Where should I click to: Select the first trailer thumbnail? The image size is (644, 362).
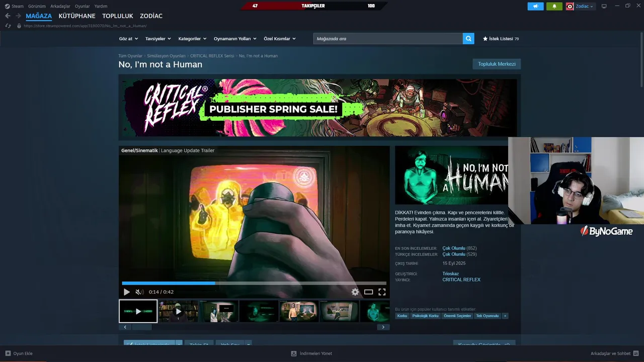138,311
